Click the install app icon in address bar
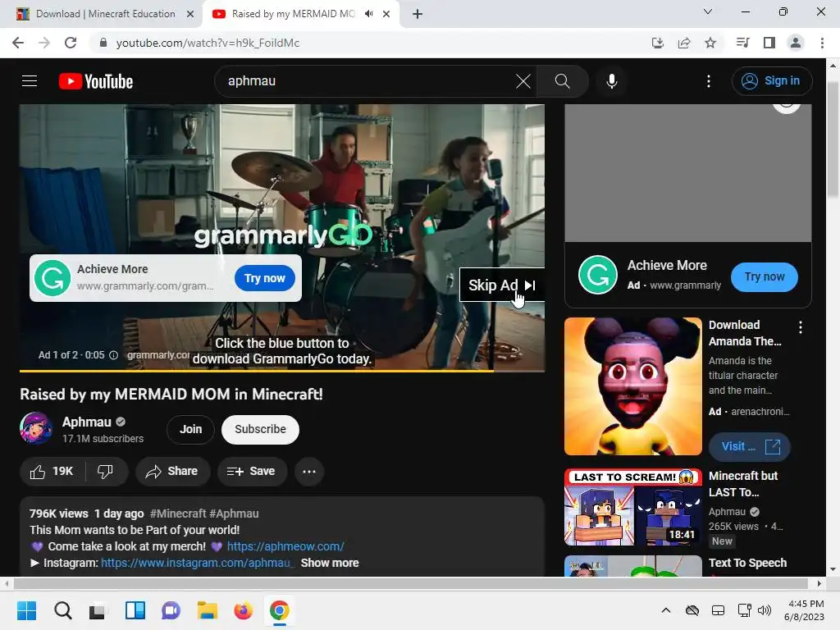Screen dimensions: 840x630 point(657,43)
